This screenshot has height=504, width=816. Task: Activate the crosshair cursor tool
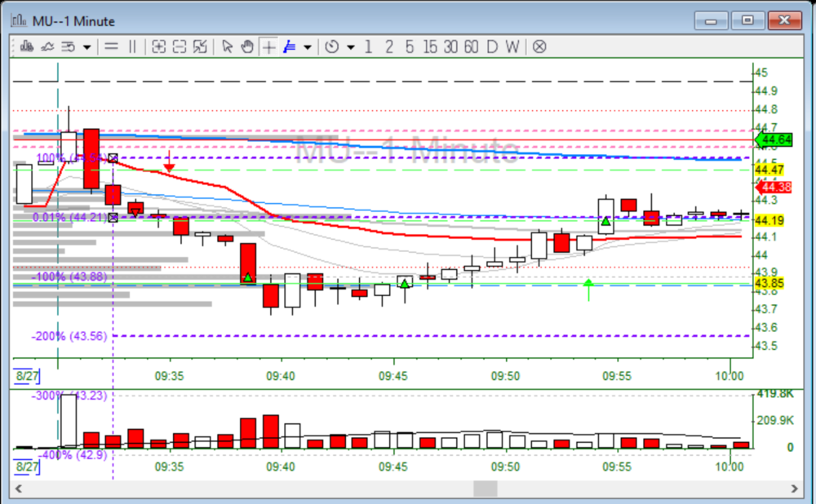point(268,46)
